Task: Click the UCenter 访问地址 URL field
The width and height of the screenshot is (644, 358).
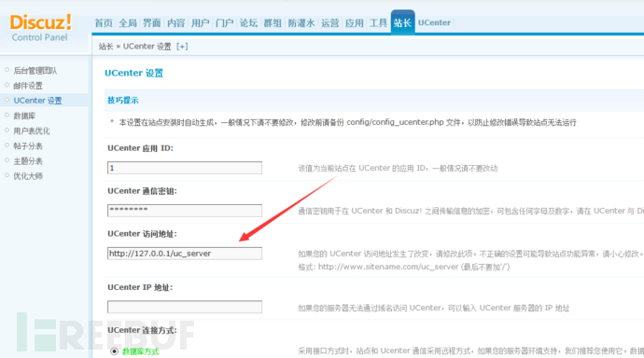Action: click(x=185, y=254)
